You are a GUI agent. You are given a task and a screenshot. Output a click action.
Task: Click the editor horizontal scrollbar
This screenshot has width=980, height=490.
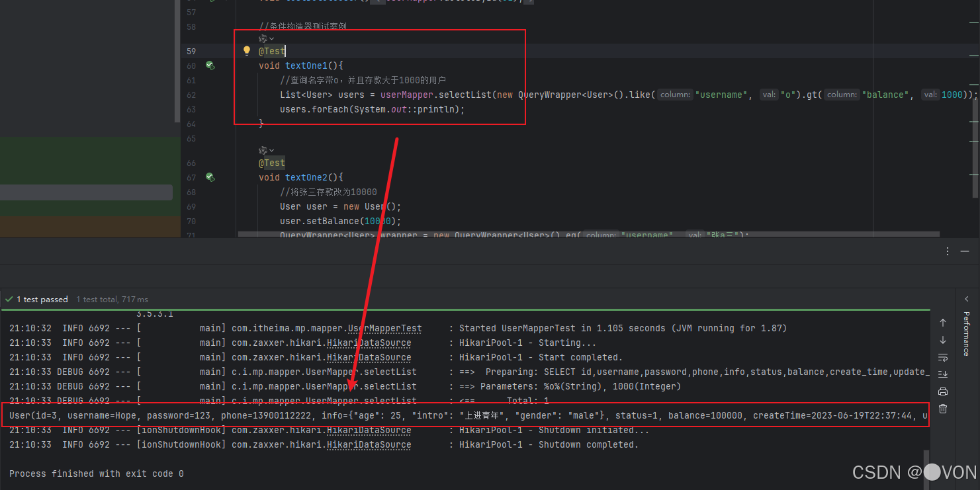click(x=588, y=233)
